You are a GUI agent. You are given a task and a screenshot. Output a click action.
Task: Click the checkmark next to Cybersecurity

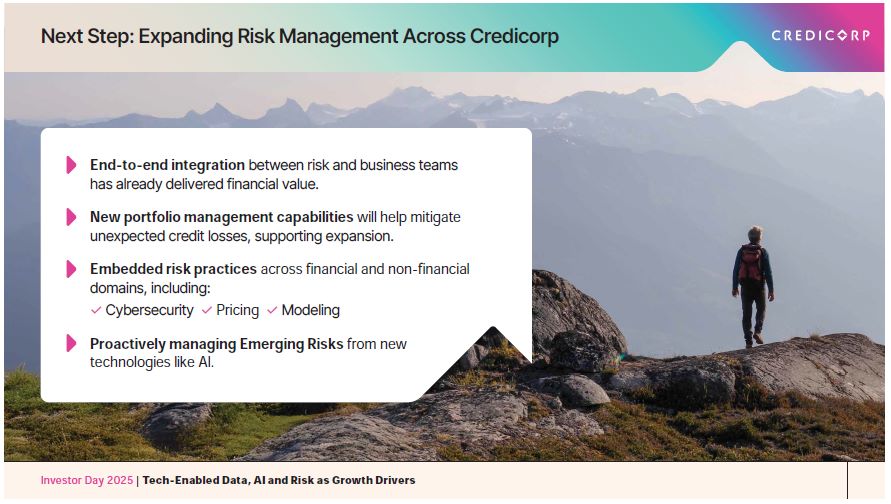click(96, 311)
